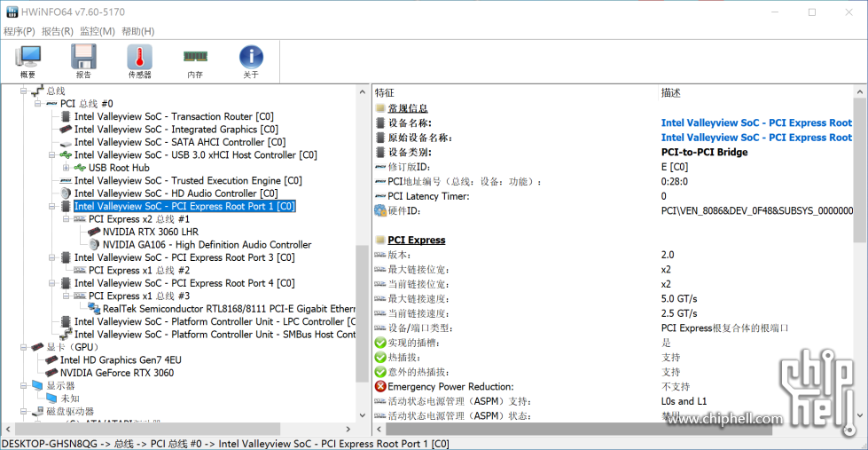The image size is (868, 450).
Task: Open the 帮助(H) menu
Action: click(x=137, y=32)
